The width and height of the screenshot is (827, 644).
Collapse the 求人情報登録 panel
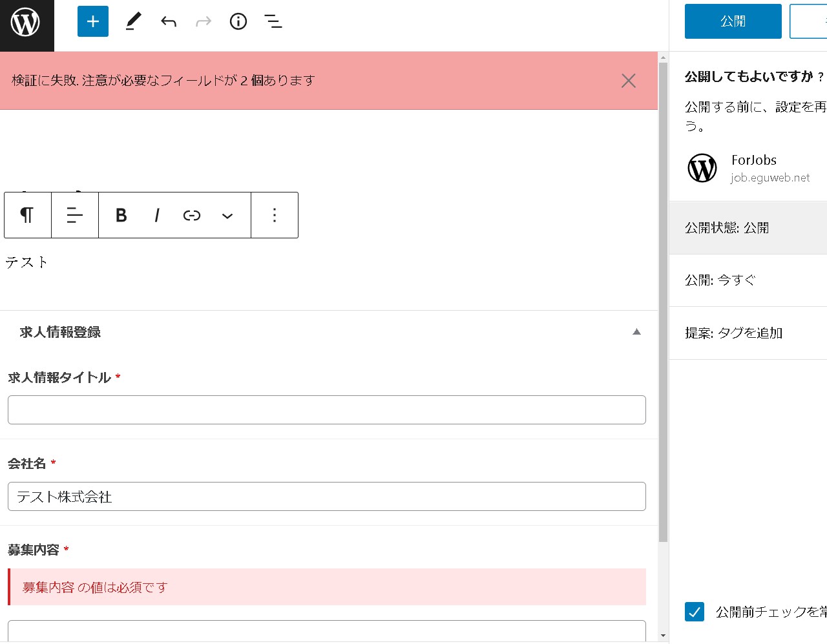[636, 331]
